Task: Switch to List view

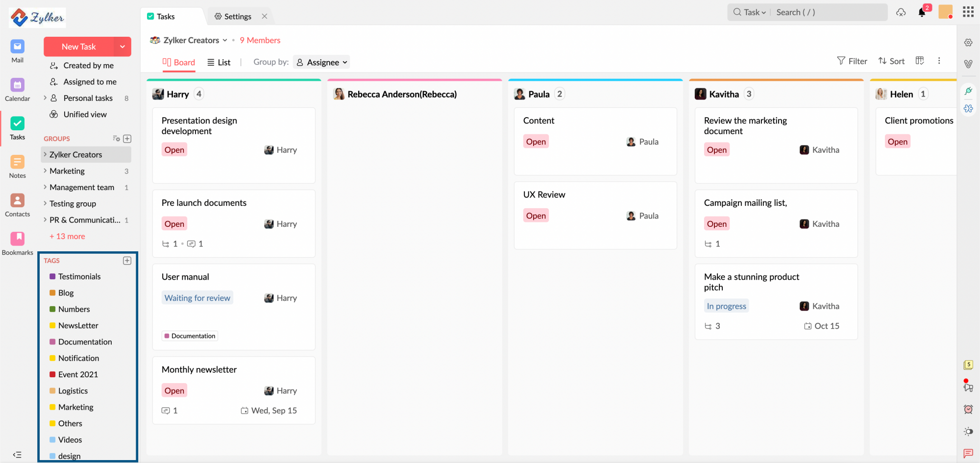Action: pos(219,62)
